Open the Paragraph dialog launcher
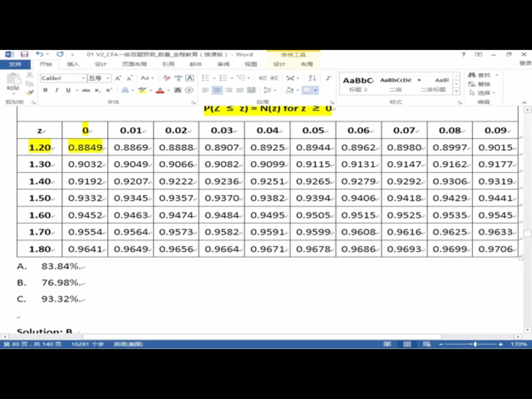Image resolution: width=532 pixels, height=399 pixels. [x=332, y=102]
